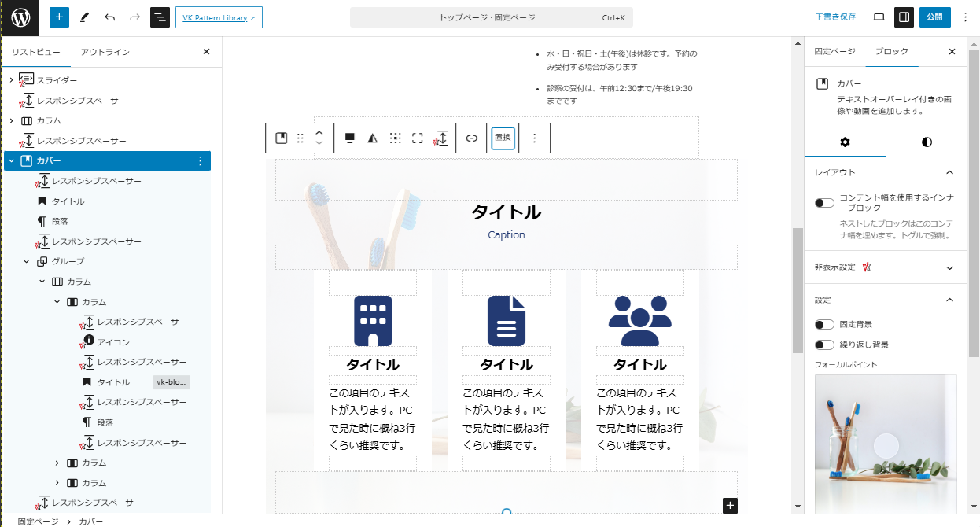Click the focal point picker image

coord(886,444)
